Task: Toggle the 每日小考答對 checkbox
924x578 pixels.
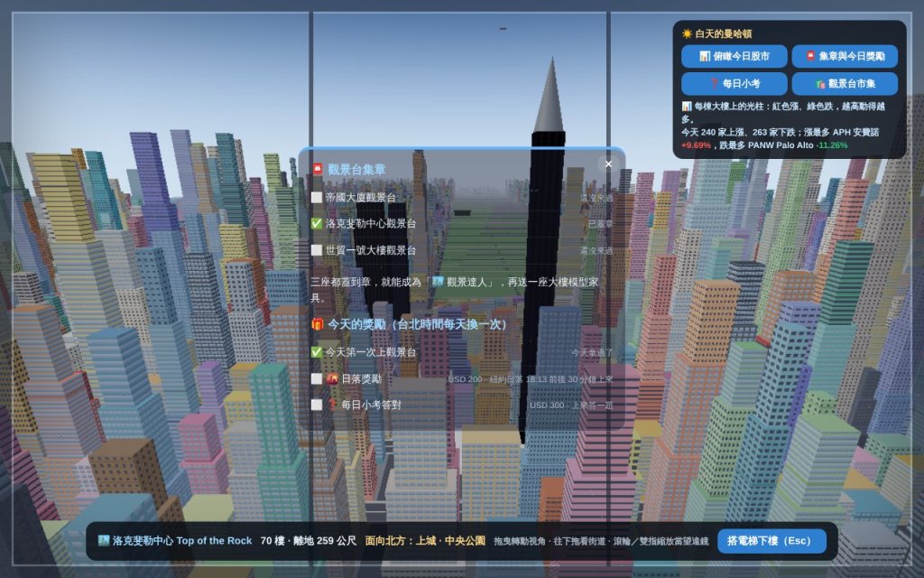Action: [317, 405]
